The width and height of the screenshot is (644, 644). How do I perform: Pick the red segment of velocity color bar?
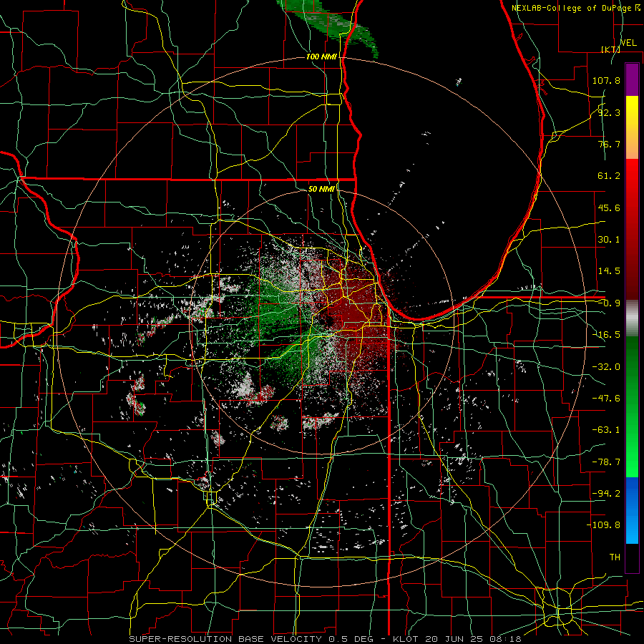(x=632, y=229)
